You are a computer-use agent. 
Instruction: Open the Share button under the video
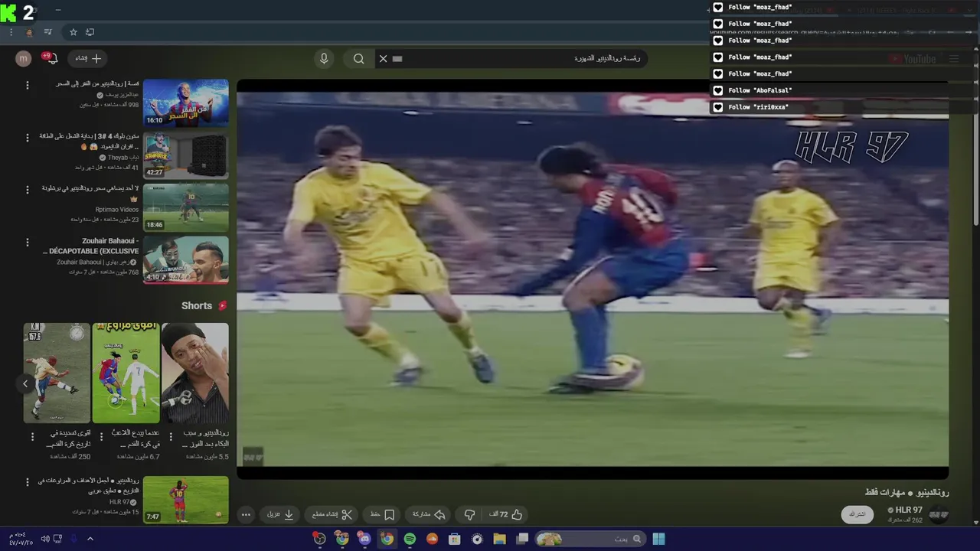pos(429,514)
